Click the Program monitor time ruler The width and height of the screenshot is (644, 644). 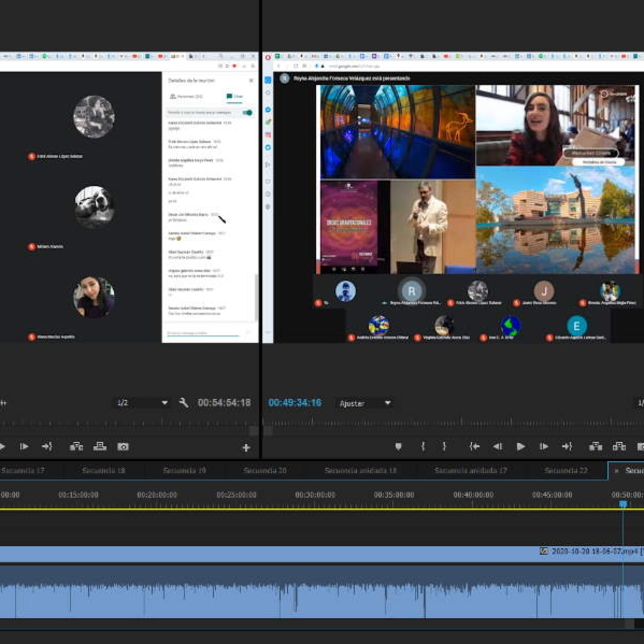pos(453,421)
